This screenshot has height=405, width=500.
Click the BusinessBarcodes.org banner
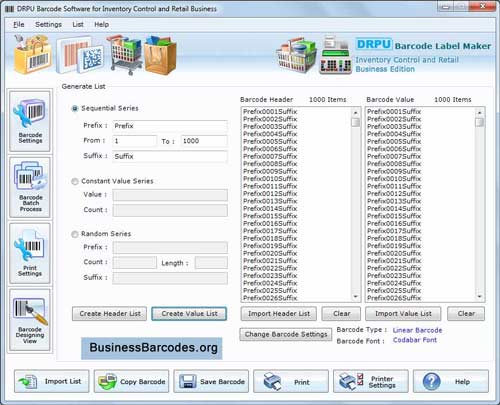coord(152,348)
